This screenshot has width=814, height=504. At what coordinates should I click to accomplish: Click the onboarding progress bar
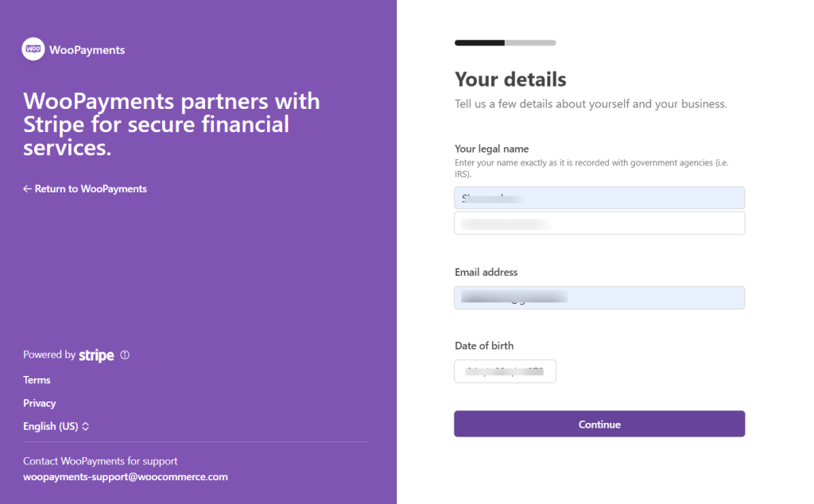click(505, 43)
